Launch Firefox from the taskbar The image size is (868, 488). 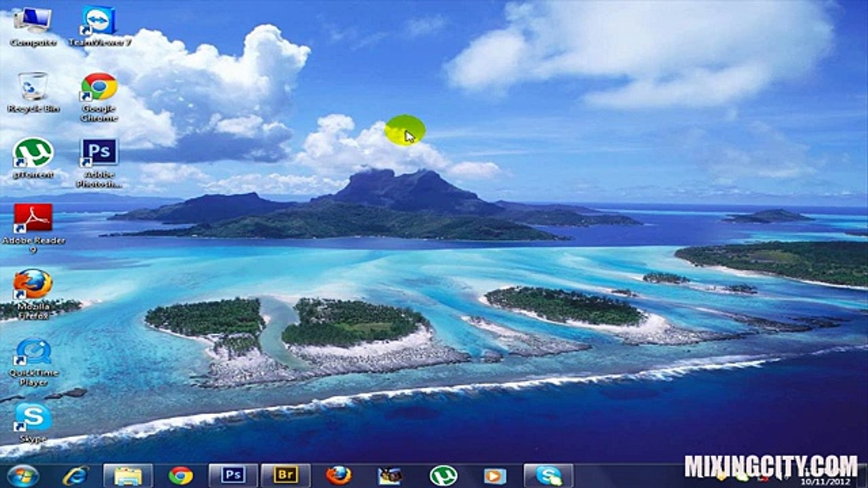[x=338, y=475]
